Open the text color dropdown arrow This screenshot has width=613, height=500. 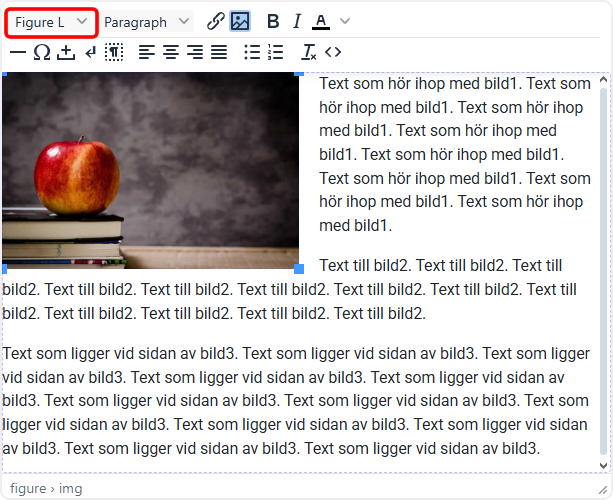[345, 21]
